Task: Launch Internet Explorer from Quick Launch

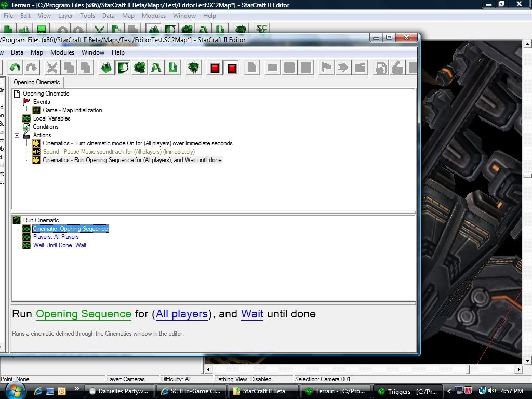Action: click(37, 391)
